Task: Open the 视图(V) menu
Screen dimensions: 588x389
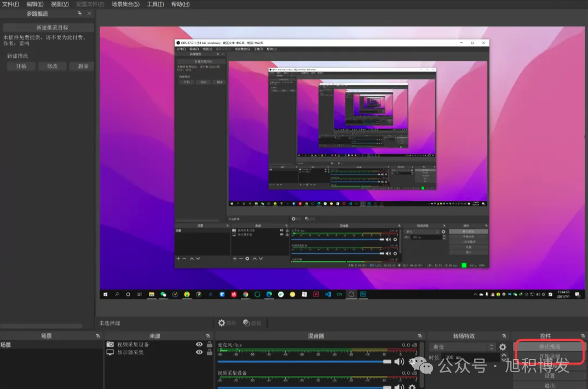Action: click(60, 4)
